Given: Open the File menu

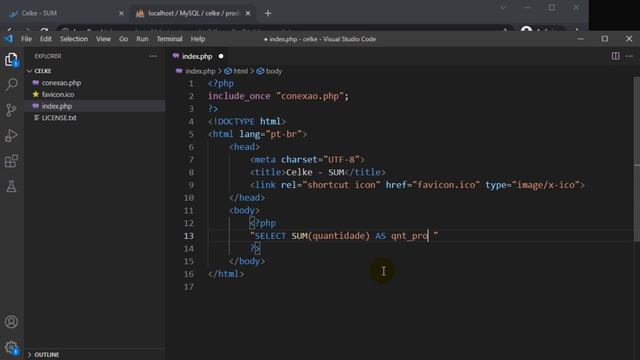Looking at the screenshot, I should tap(27, 39).
